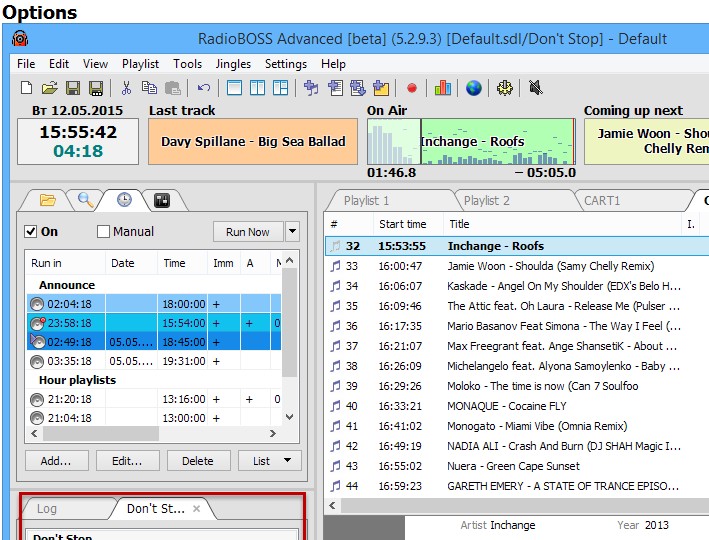Seek within the On Air track progress bar
Screen dimensions: 709x540
(x=471, y=142)
